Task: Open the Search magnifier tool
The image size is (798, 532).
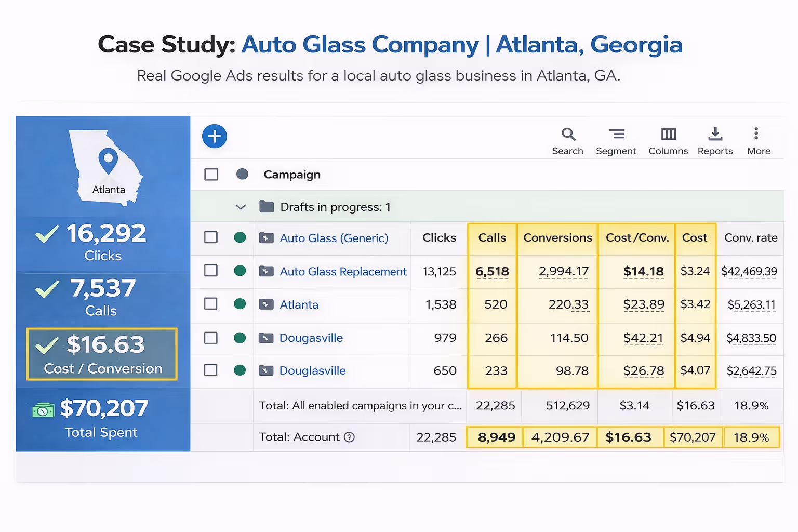Action: pyautogui.click(x=568, y=135)
